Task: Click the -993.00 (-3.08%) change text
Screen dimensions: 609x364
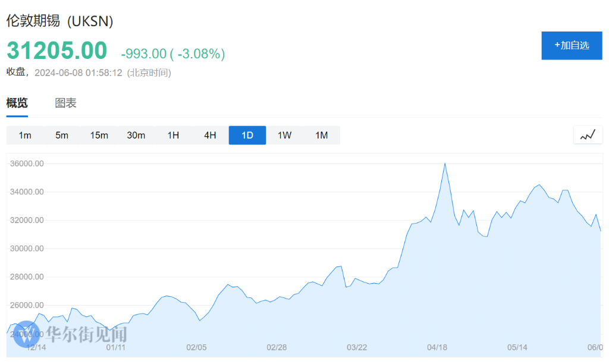Action: (173, 54)
